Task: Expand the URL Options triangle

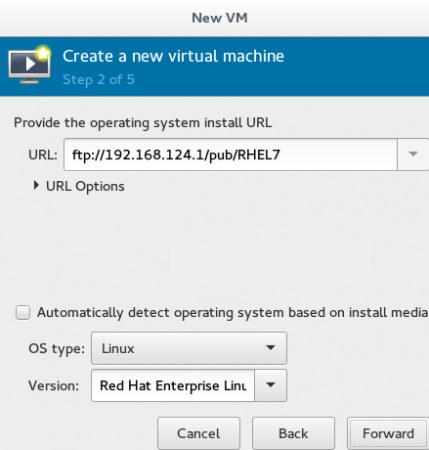Action: pos(36,186)
